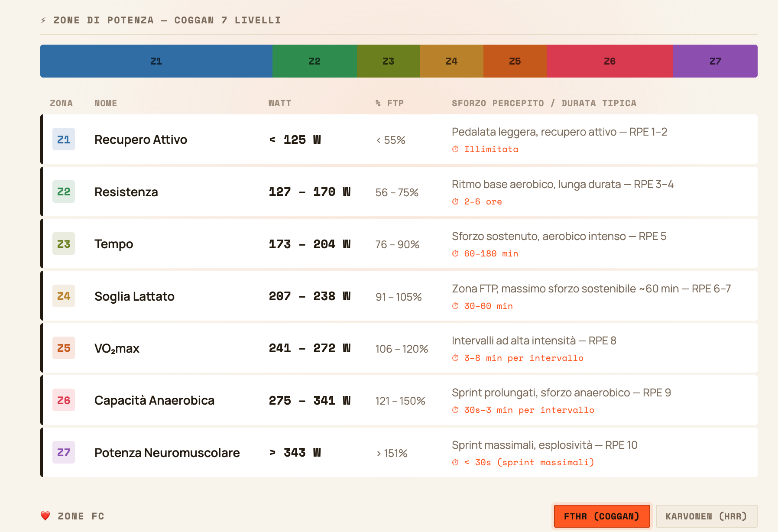Open the Potenza Neuromuscolare row
The image size is (778, 532).
tap(399, 452)
